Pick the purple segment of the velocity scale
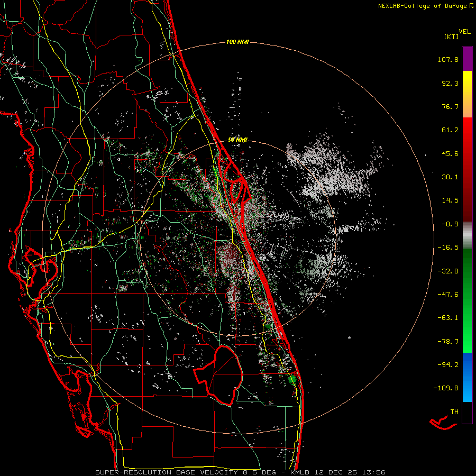This screenshot has height=476, width=476. click(x=467, y=59)
